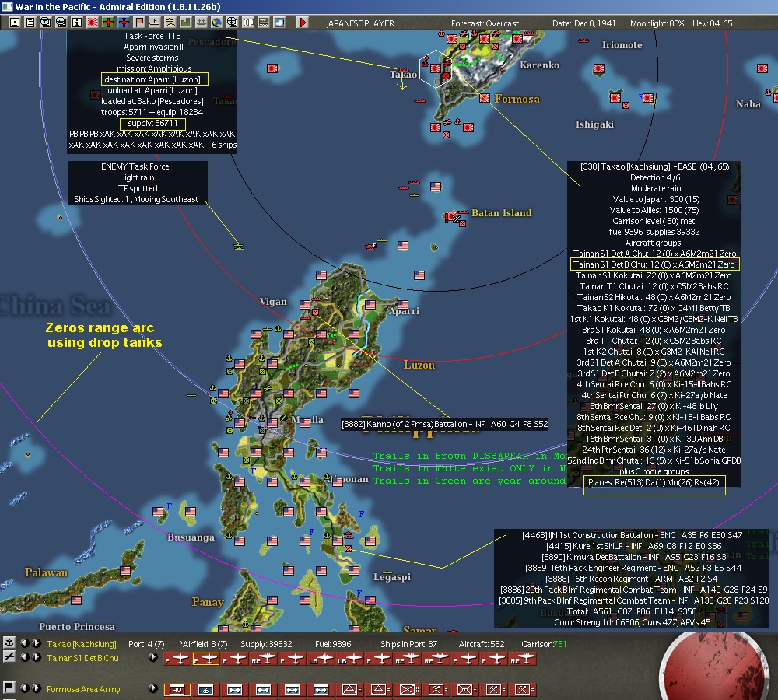This screenshot has width=778, height=700.
Task: Open the TainanS1 Det B Chu air group link
Action: click(x=82, y=658)
